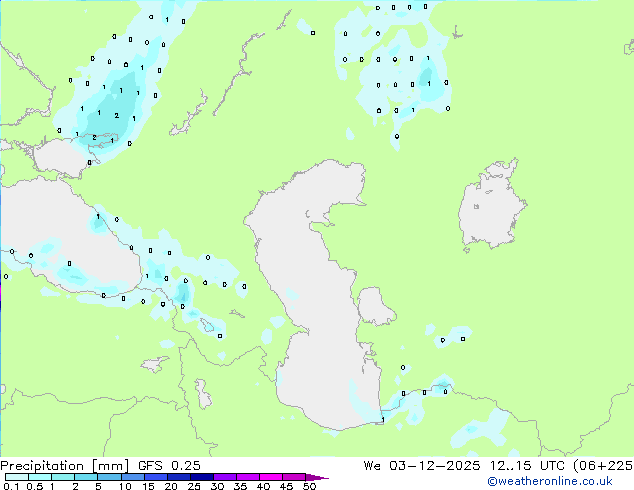
Task: Click the '35' legend scale label
Action: (x=240, y=486)
